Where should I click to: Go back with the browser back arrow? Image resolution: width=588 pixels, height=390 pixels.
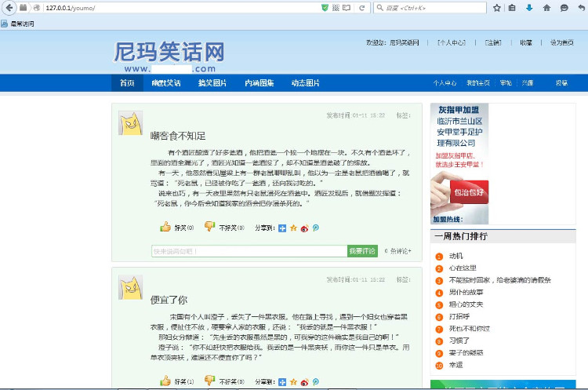point(9,8)
